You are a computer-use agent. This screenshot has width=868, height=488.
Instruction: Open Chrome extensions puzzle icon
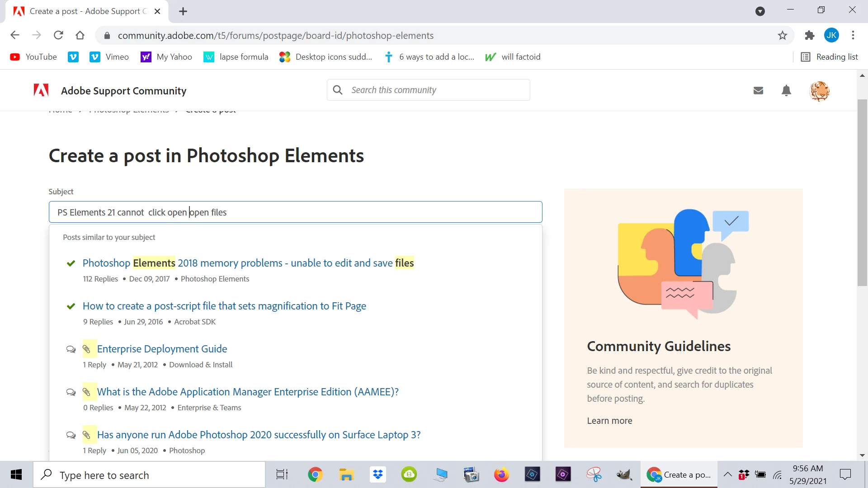[x=809, y=35]
